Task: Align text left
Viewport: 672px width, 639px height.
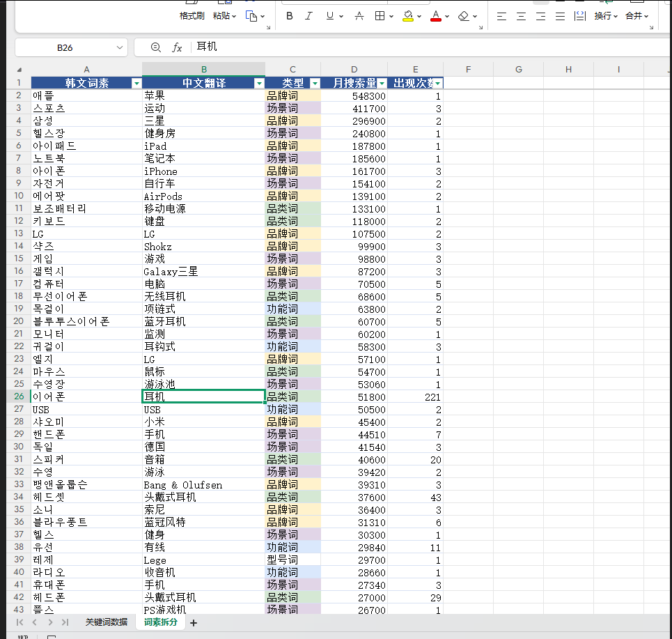Action: [501, 16]
